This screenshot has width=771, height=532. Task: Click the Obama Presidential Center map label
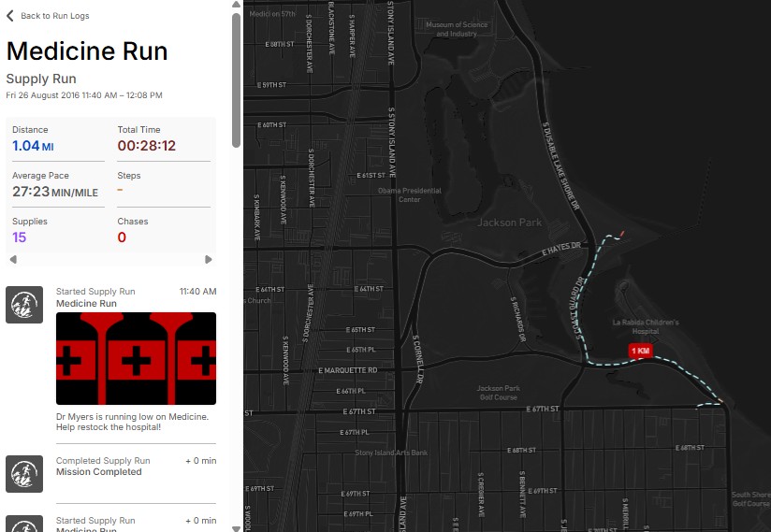point(410,195)
